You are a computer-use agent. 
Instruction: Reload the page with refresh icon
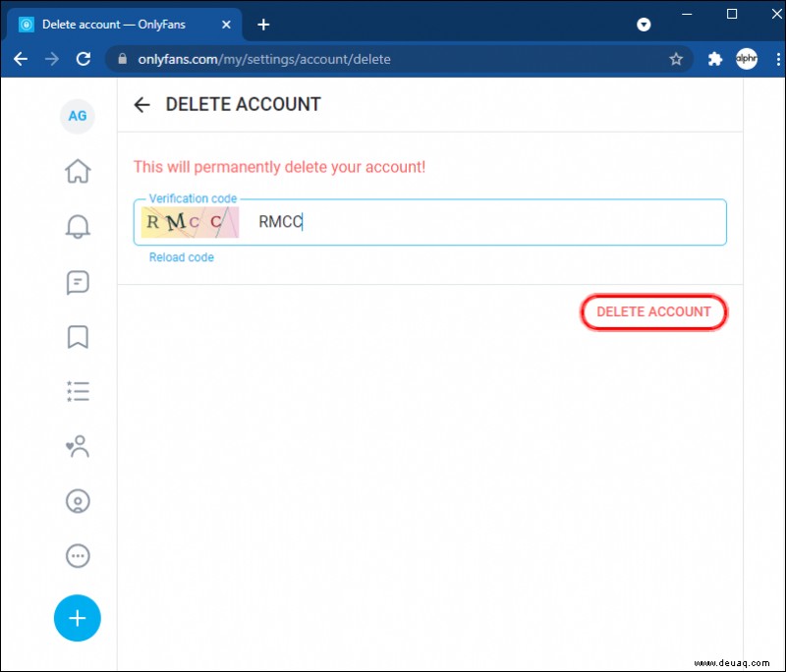84,59
